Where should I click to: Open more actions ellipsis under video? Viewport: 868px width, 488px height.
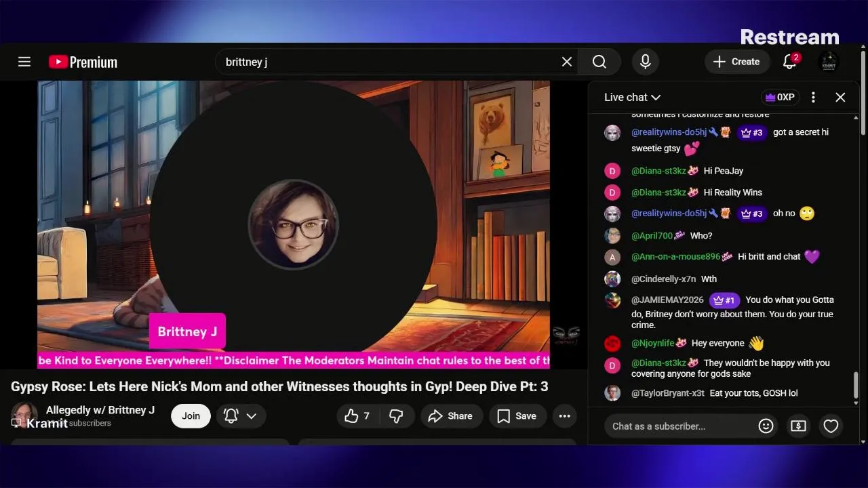pos(565,416)
